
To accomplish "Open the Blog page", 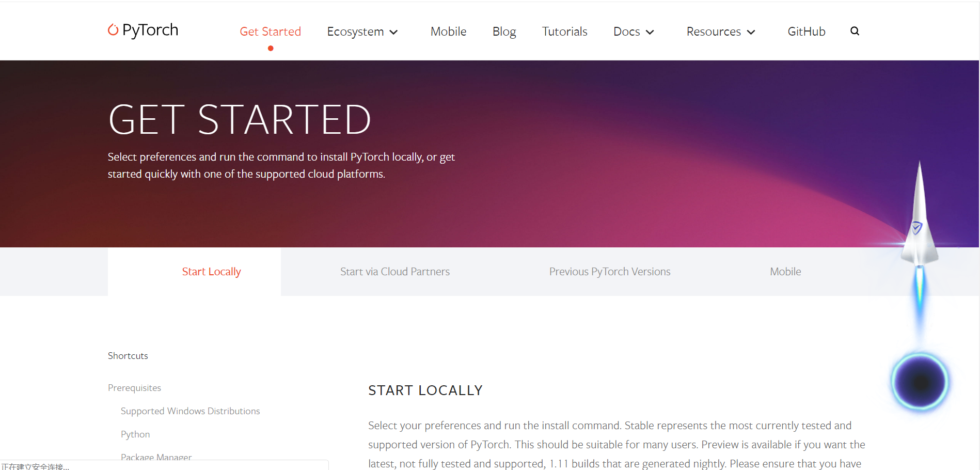I will tap(504, 32).
